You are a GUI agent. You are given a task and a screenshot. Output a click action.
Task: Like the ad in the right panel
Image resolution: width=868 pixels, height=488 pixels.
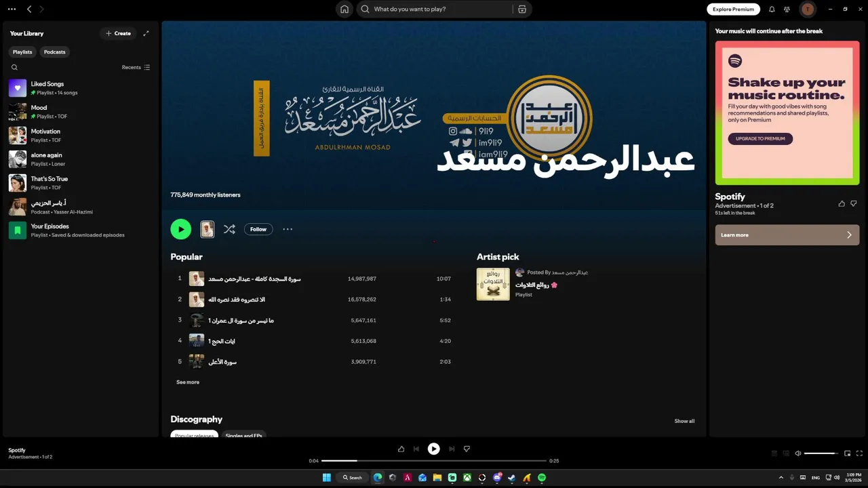click(x=842, y=203)
